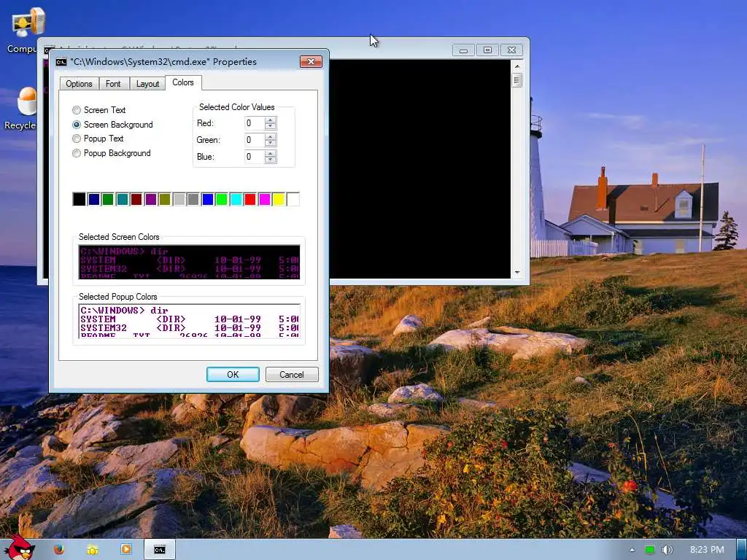Open the Font tab
The height and width of the screenshot is (560, 747).
(x=113, y=84)
